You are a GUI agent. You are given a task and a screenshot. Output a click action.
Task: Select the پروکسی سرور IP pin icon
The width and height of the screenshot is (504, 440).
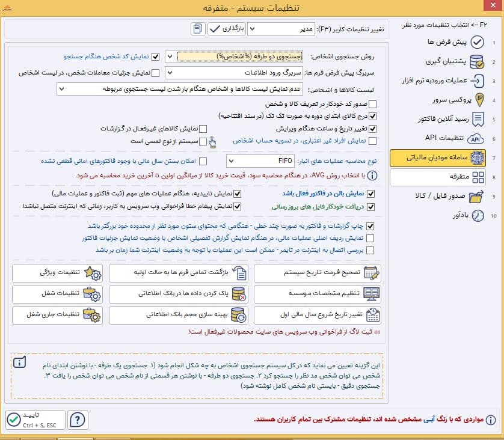(479, 100)
